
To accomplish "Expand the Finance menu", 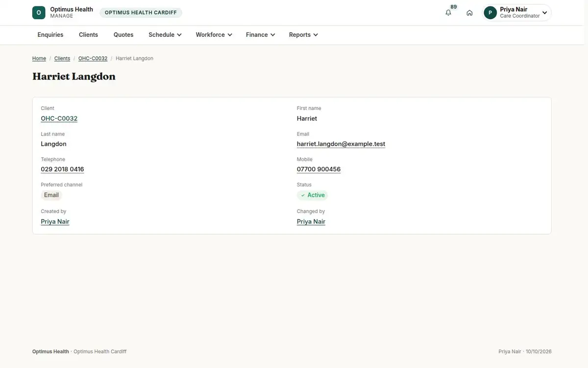I will pyautogui.click(x=260, y=35).
